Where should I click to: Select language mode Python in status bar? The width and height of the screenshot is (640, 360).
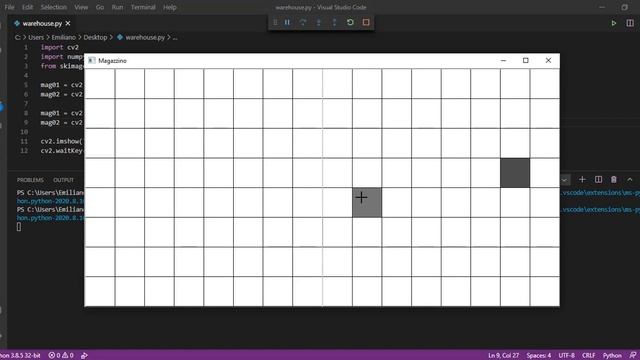pos(612,356)
